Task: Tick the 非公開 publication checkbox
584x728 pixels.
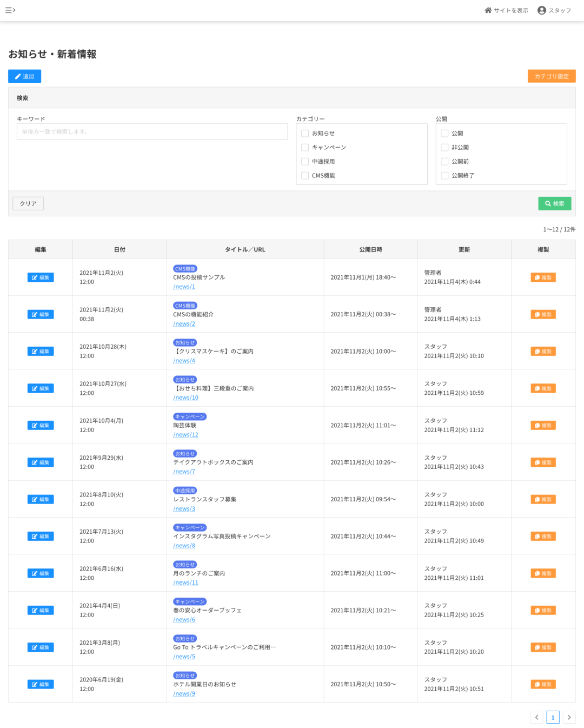Action: tap(444, 148)
